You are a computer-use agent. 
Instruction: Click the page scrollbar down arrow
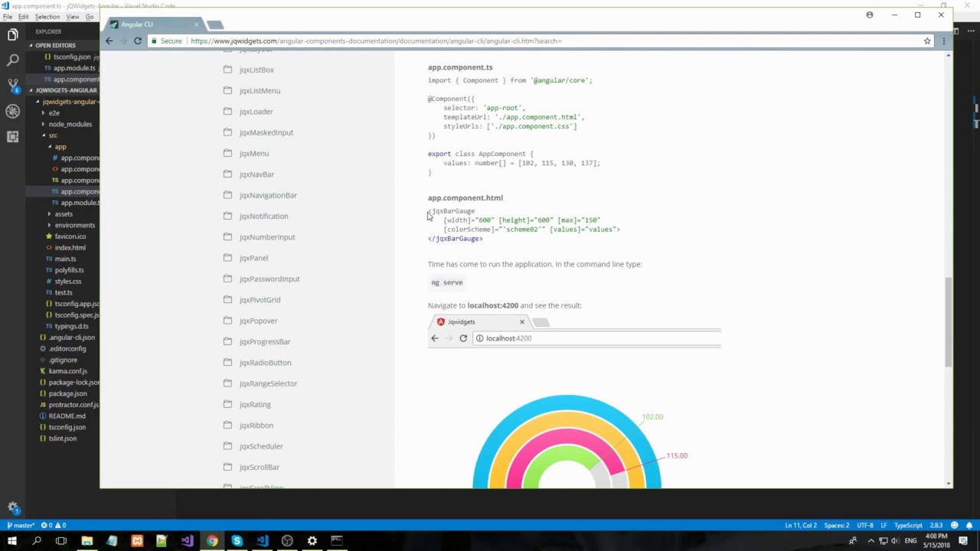tap(949, 483)
